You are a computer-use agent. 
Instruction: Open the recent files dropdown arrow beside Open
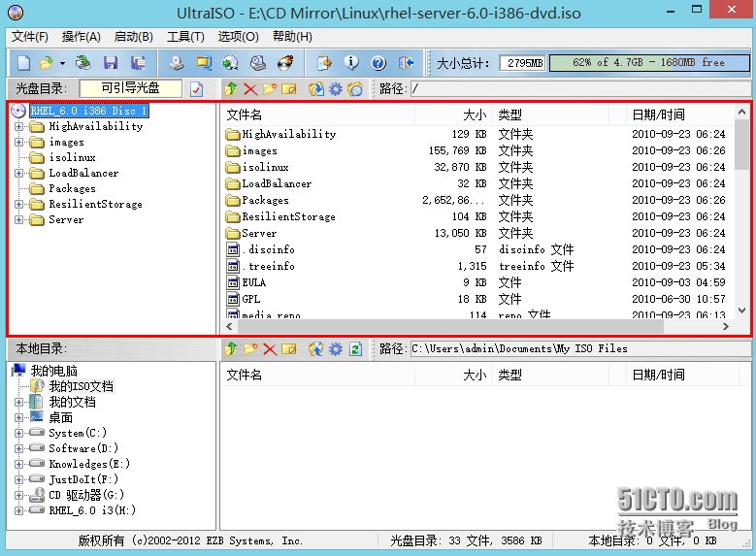[x=62, y=63]
